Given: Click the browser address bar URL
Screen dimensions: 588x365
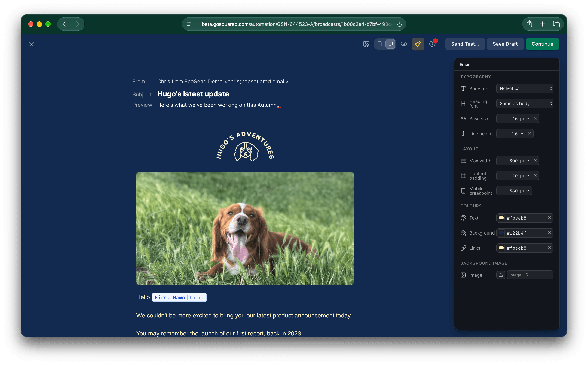Looking at the screenshot, I should tap(296, 24).
